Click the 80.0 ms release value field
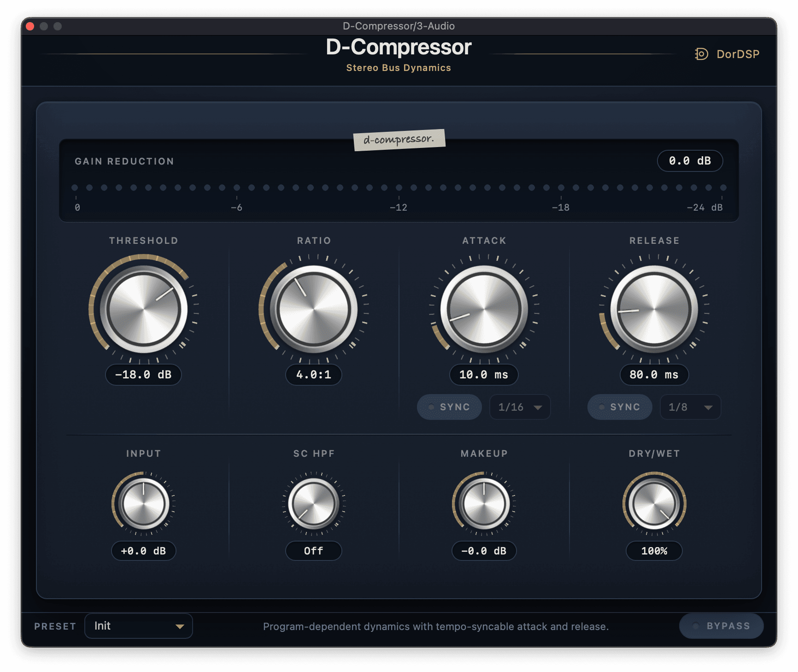 (654, 374)
